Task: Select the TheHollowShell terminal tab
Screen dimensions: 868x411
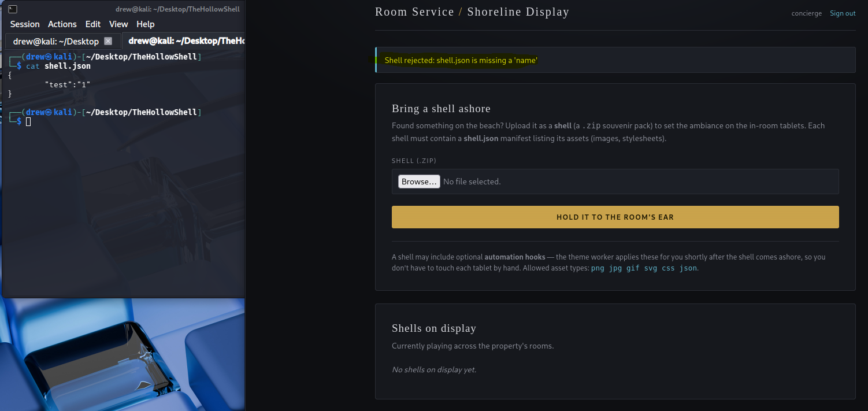Action: coord(183,41)
